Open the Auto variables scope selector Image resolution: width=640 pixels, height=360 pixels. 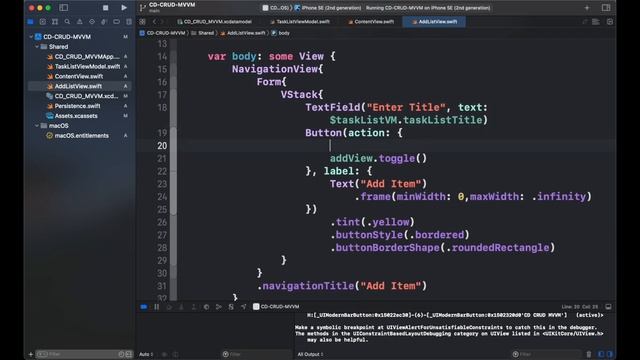[146, 354]
